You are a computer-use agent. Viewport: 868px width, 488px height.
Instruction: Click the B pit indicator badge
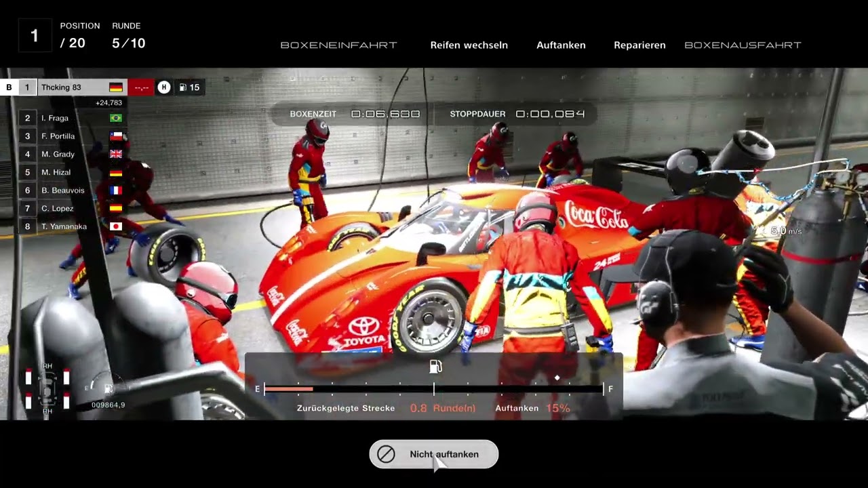click(9, 87)
